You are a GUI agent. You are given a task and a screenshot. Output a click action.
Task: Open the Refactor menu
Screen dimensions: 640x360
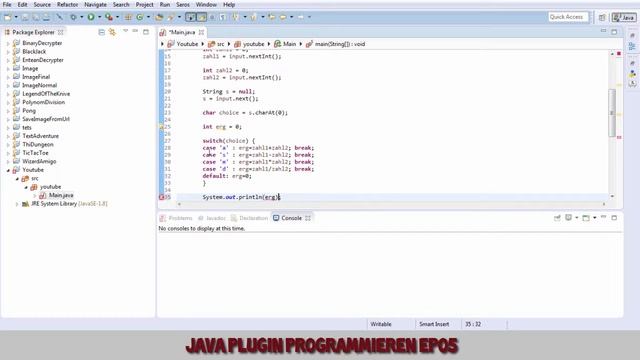pos(67,4)
